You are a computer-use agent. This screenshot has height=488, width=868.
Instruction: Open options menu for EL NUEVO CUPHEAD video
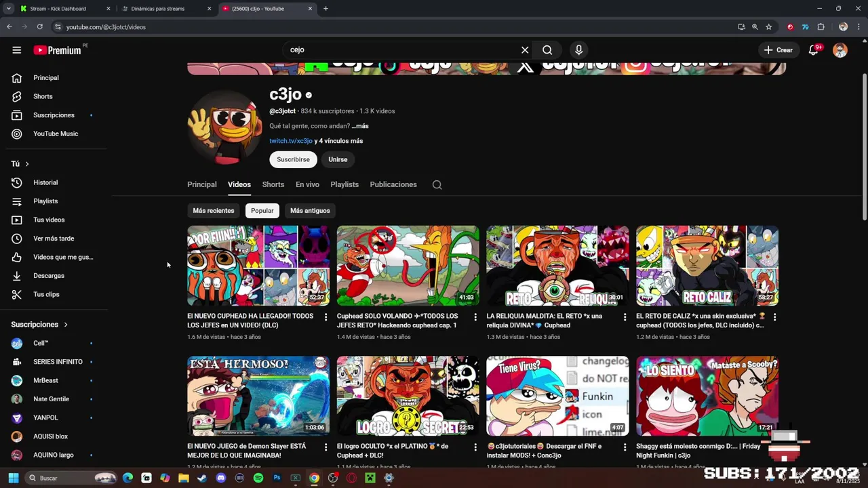(325, 317)
